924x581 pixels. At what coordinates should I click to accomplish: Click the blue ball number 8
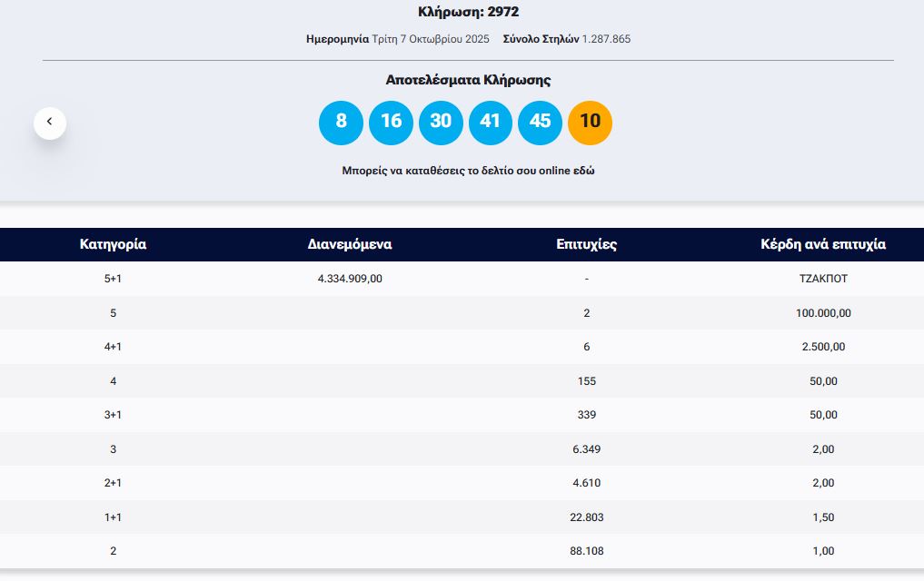pos(341,122)
